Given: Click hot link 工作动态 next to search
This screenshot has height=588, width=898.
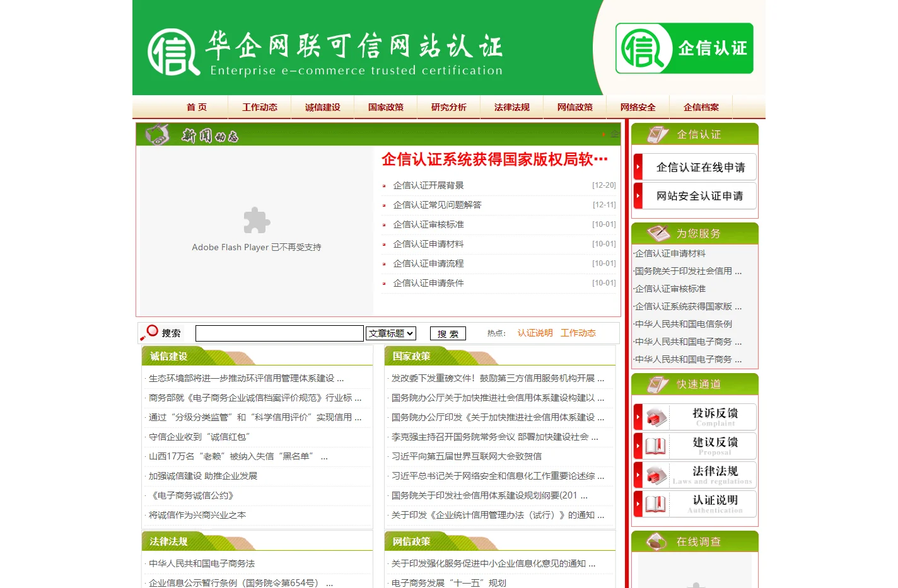Looking at the screenshot, I should (x=578, y=333).
